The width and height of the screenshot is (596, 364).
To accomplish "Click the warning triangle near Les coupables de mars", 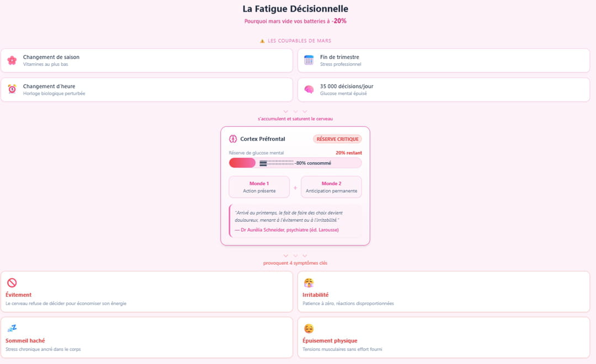I will 262,41.
